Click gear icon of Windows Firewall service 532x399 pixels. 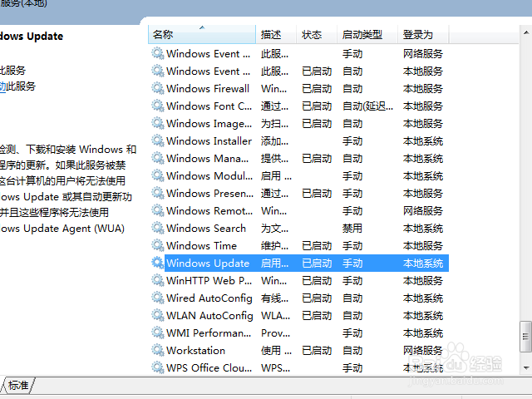coord(158,89)
